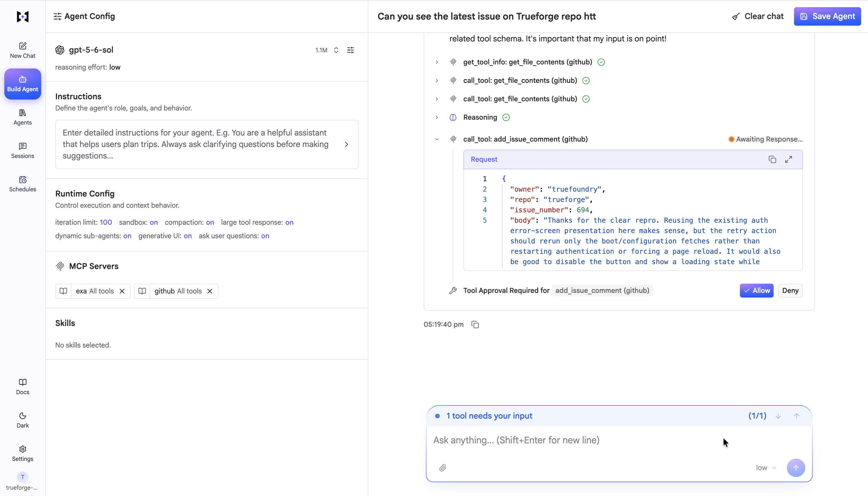Send the message with arrow button
The width and height of the screenshot is (868, 496).
pos(796,468)
